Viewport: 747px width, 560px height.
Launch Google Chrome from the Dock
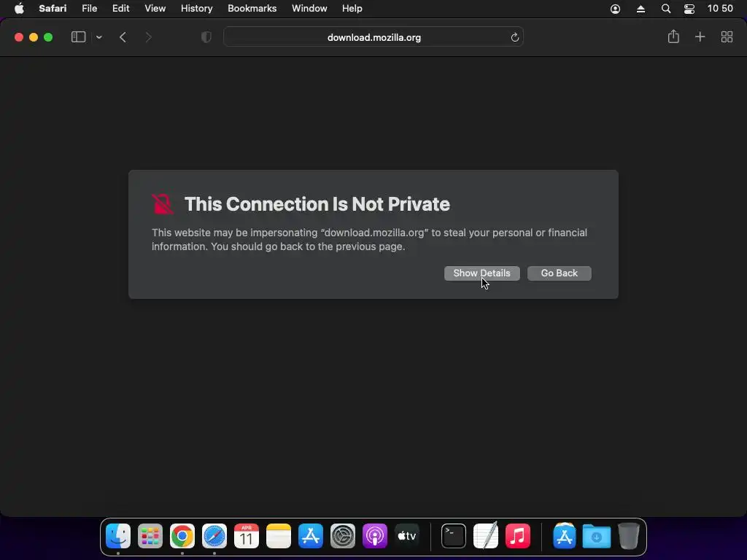(182, 536)
